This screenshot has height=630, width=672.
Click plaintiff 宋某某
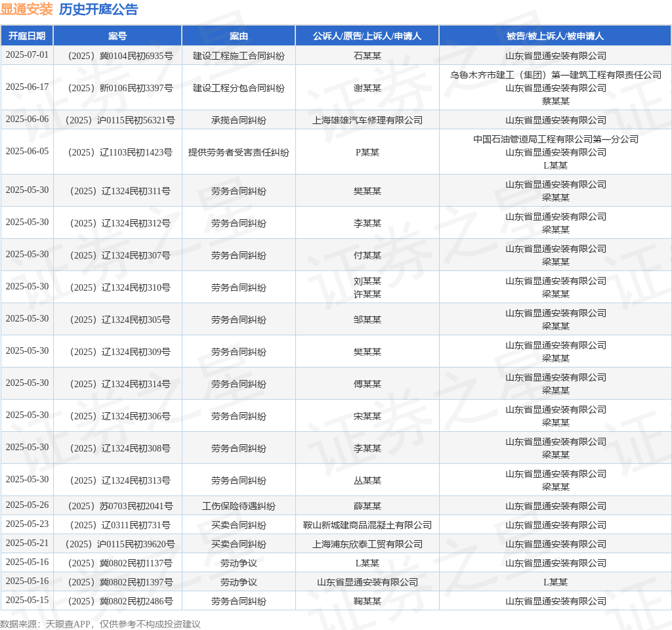point(367,415)
